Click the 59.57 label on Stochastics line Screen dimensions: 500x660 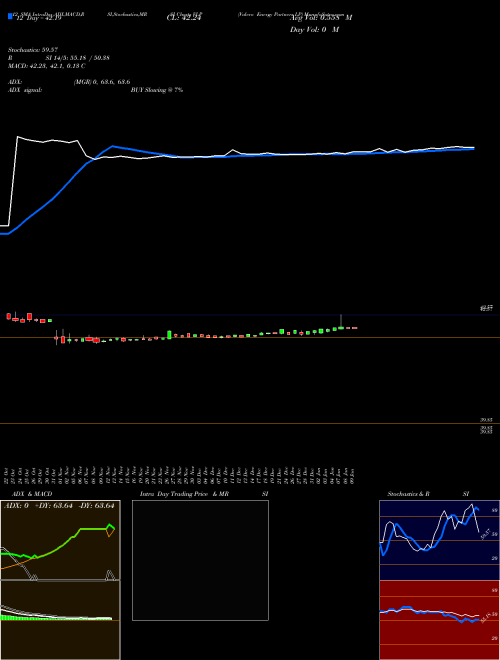coord(484,535)
